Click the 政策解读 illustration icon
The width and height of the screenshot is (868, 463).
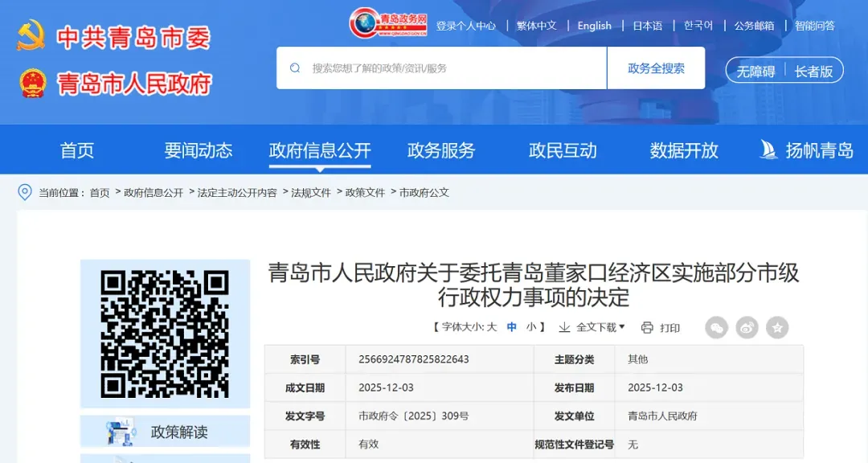coord(121,432)
